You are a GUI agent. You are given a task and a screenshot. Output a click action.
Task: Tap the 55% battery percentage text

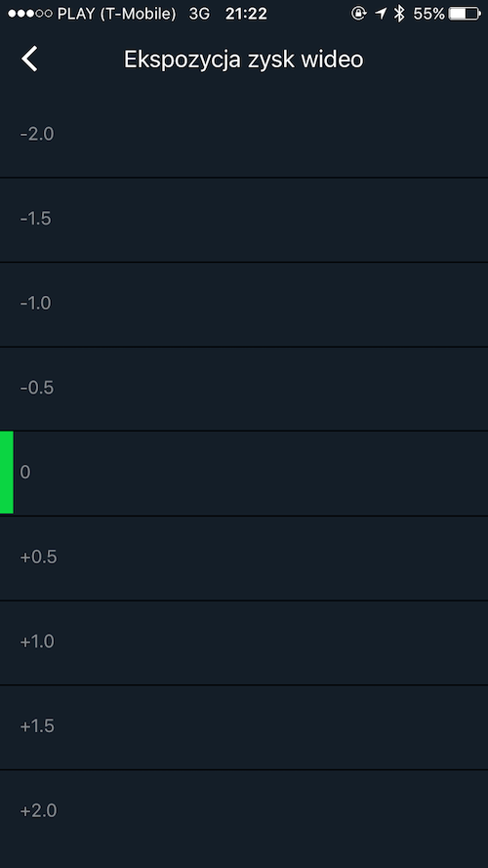coord(428,14)
